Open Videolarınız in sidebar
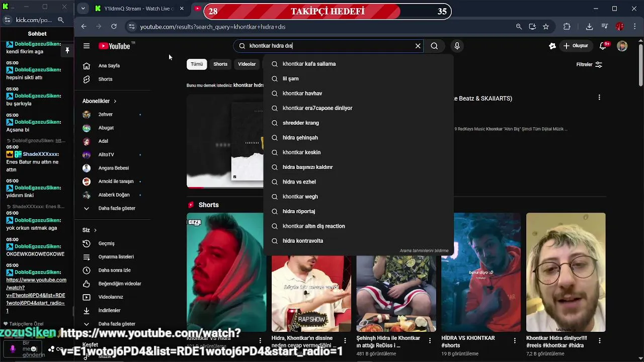This screenshot has height=362, width=644. tap(112, 297)
